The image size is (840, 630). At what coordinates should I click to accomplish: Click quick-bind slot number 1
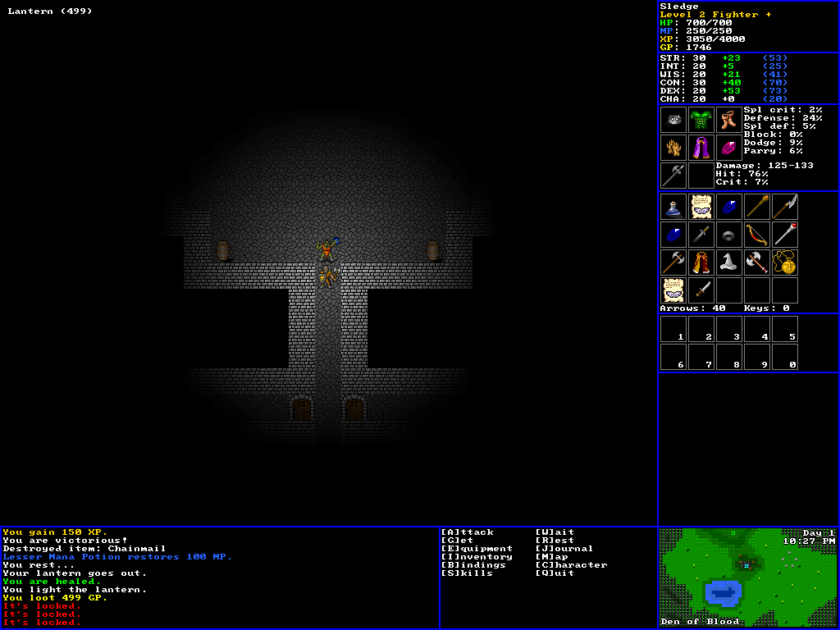[x=673, y=330]
